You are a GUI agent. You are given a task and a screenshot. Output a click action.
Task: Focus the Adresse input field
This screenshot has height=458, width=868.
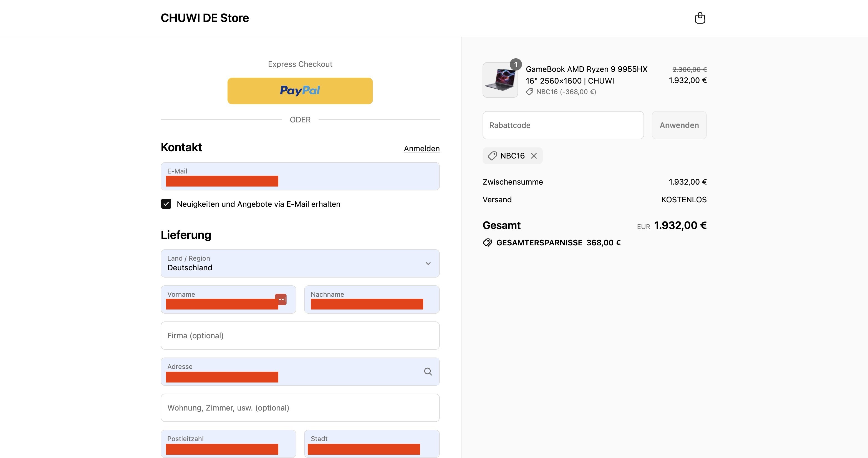[300, 372]
